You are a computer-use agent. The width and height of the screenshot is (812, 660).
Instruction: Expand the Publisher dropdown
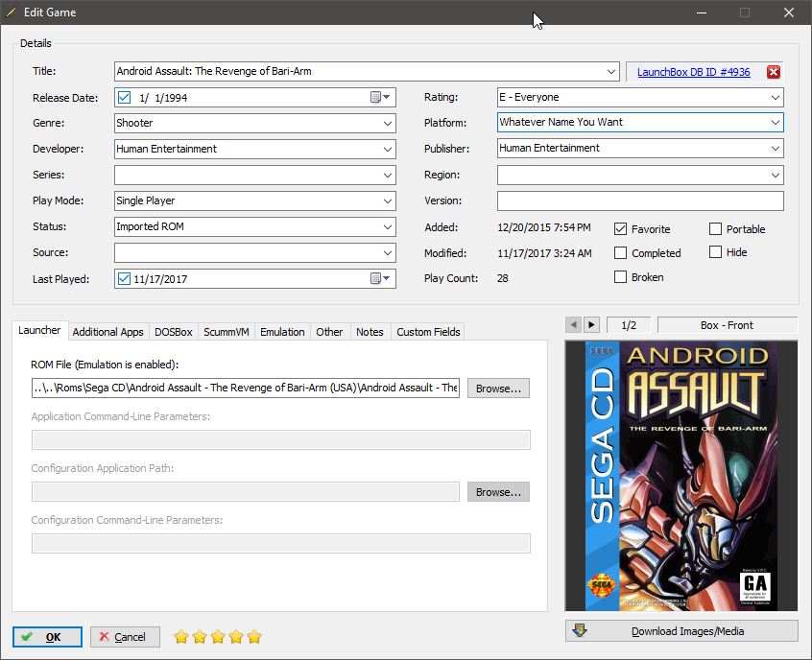coord(776,148)
